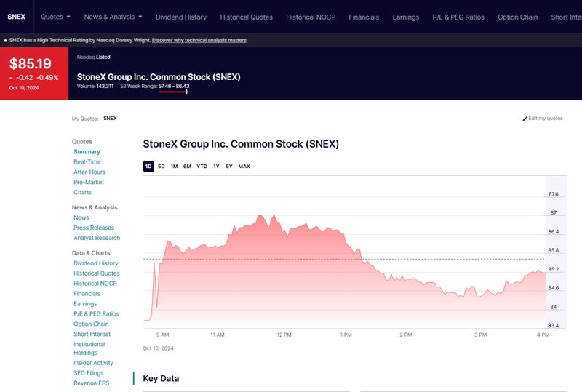Open P/E & PEG Ratios in sidebar
The image size is (582, 392).
point(96,313)
